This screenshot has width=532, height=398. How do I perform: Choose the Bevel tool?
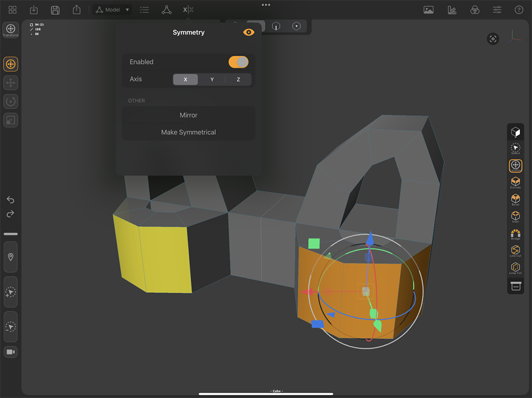pyautogui.click(x=516, y=200)
